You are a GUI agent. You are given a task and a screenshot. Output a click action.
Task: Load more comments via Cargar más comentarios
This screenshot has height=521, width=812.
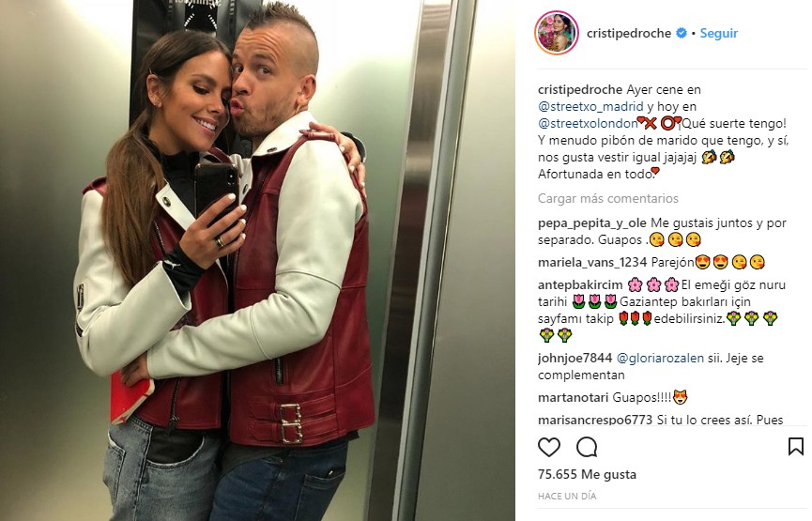coord(608,198)
